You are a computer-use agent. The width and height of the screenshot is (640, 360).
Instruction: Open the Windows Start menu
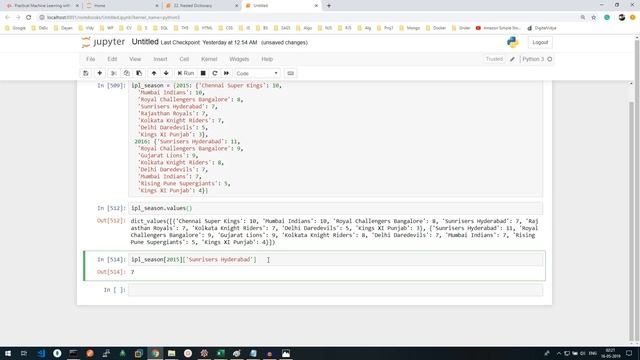pos(8,353)
